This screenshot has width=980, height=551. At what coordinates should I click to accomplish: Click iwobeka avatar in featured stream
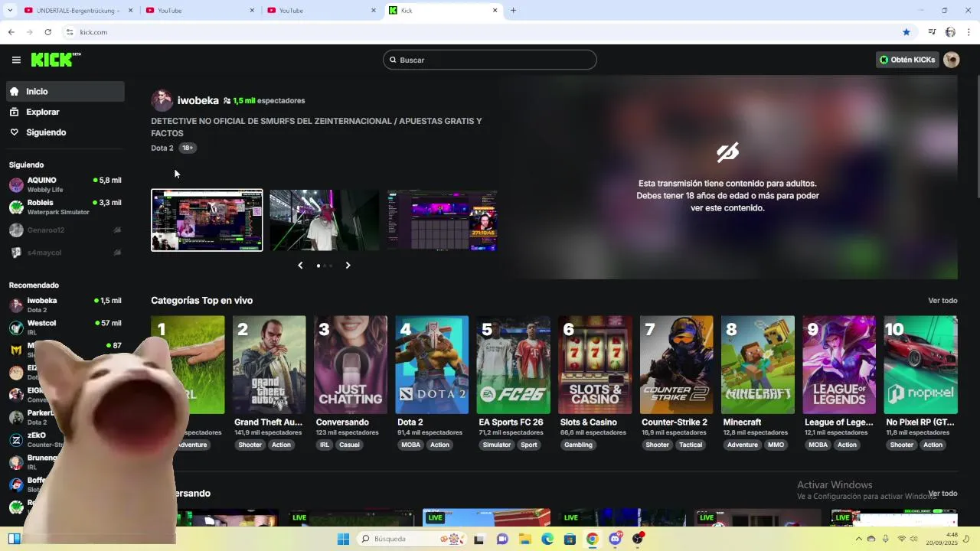coord(162,100)
